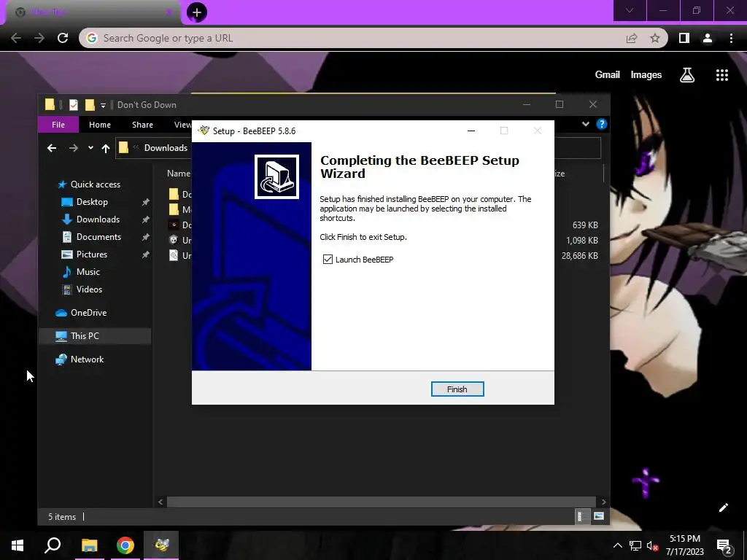
Task: Click the pin icon beside Documents
Action: coord(145,237)
